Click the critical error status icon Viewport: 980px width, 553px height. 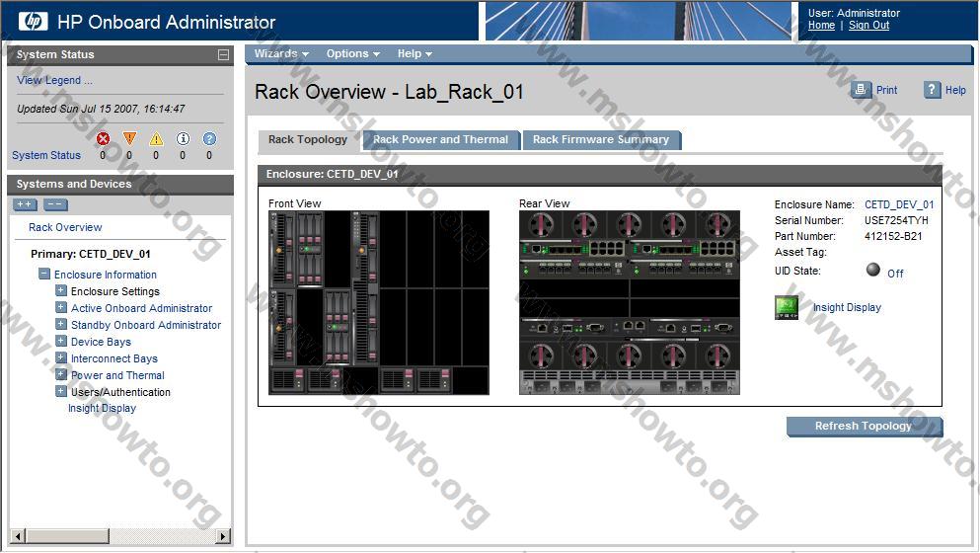coord(103,139)
